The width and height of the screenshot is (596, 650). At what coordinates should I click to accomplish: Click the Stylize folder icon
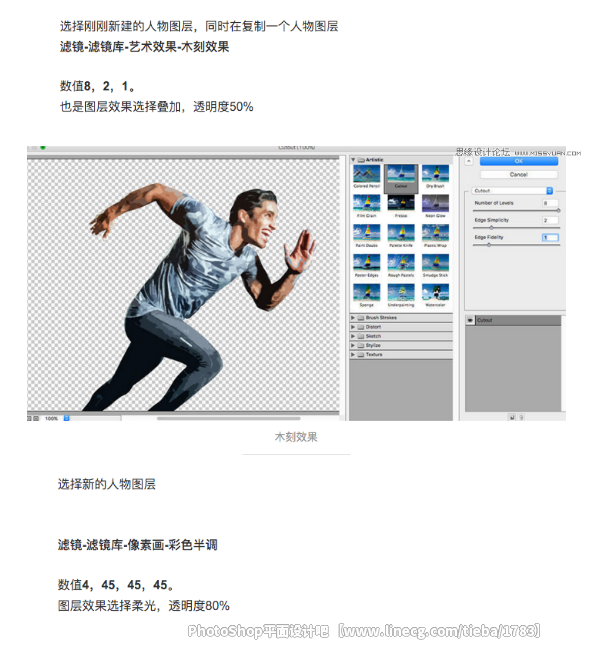coord(361,345)
